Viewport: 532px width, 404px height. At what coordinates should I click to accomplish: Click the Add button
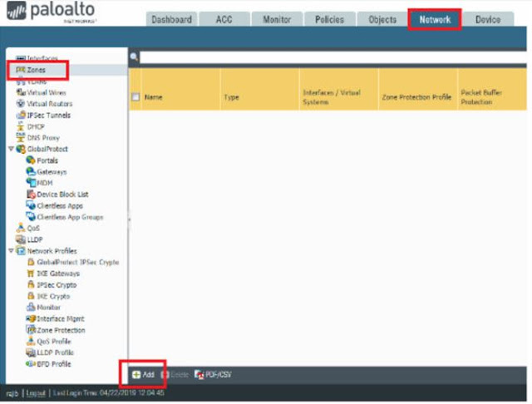pos(144,374)
